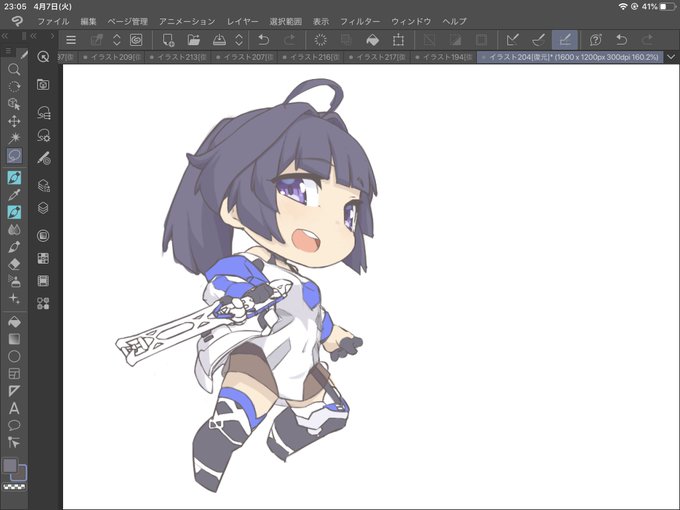This screenshot has width=680, height=510.
Task: Switch to the イラスト216 canvas tab
Action: 312,57
